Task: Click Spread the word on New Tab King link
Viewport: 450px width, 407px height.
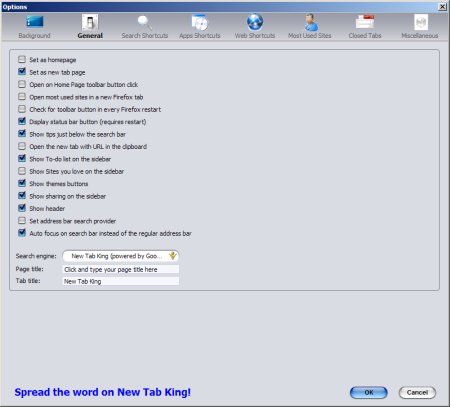Action: click(103, 392)
